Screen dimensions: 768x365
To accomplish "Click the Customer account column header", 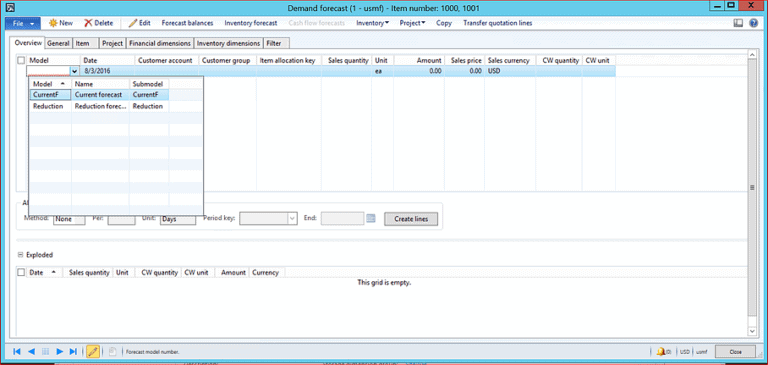I will [x=167, y=60].
